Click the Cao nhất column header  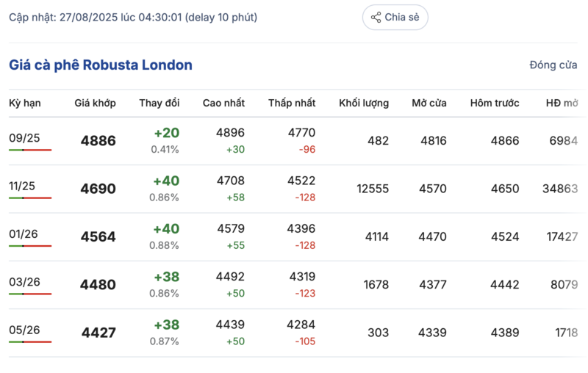pos(223,103)
